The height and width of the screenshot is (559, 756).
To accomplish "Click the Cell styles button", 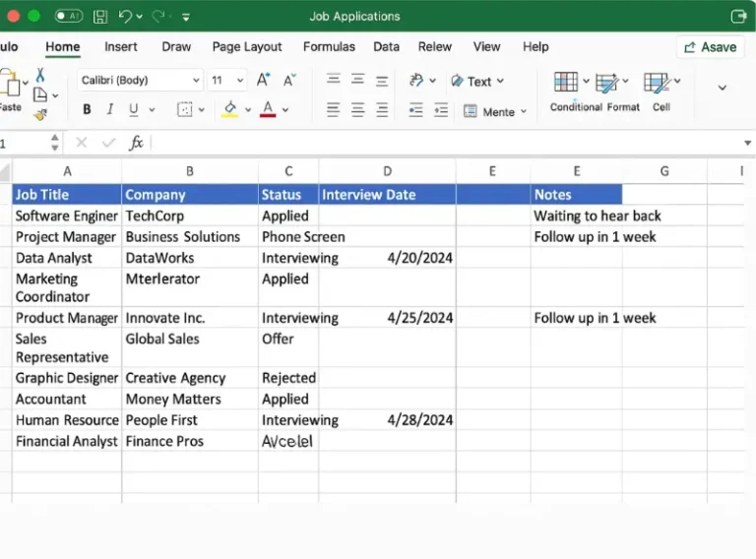I will (656, 83).
